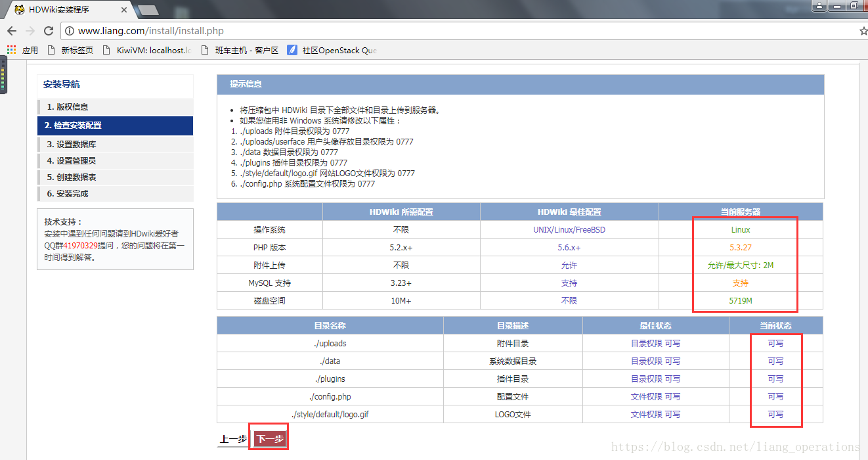Click the 目录描述 column header
The image size is (868, 460).
tap(513, 326)
